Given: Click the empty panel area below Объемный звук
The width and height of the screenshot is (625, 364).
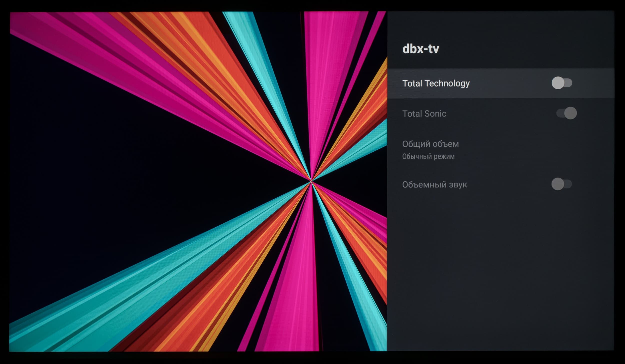Looking at the screenshot, I should [x=500, y=262].
